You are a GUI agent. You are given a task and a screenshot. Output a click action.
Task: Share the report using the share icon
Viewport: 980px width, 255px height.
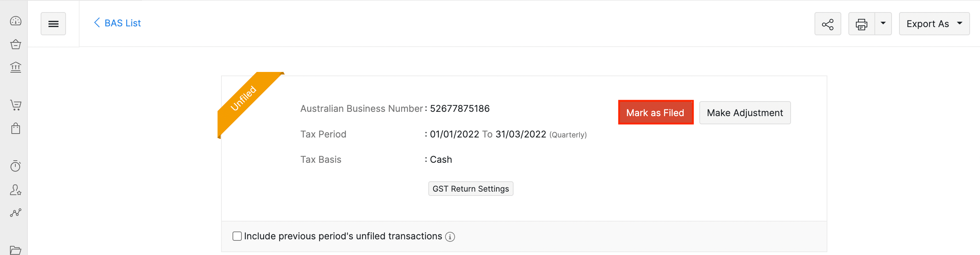827,24
